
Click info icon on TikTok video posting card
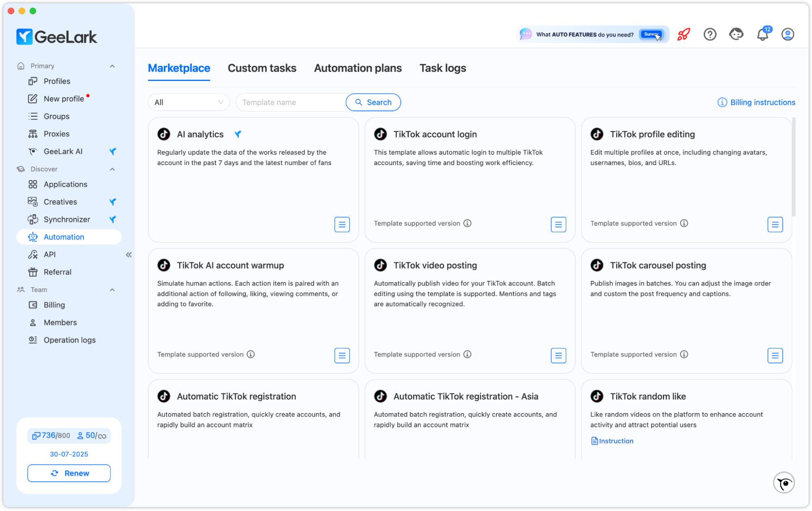pyautogui.click(x=468, y=354)
